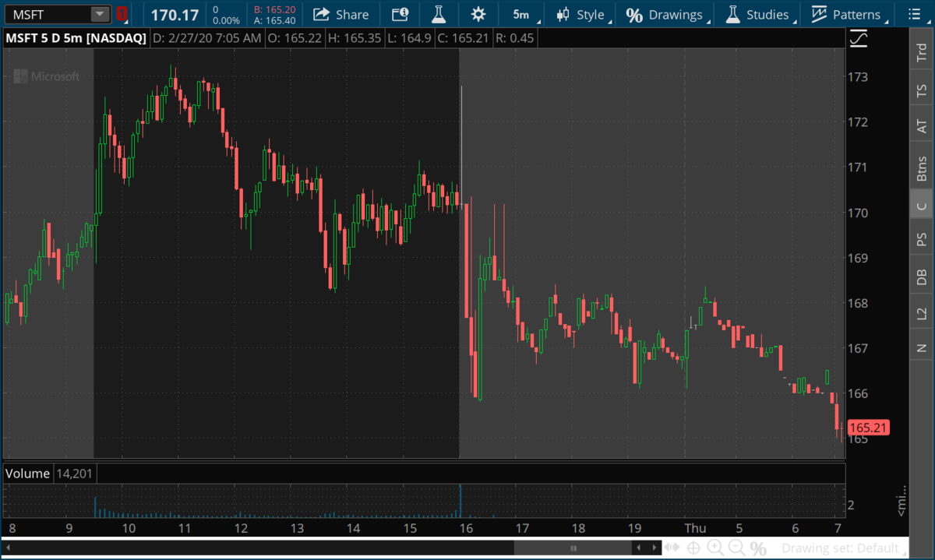Click the flask icon on the Studies button

click(x=732, y=14)
